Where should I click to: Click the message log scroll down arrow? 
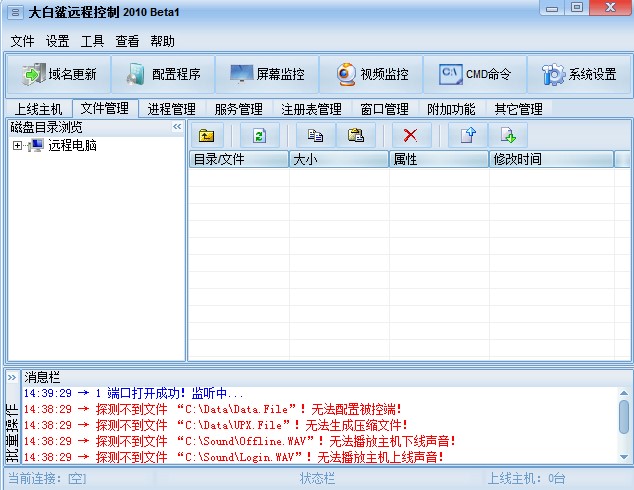click(624, 457)
